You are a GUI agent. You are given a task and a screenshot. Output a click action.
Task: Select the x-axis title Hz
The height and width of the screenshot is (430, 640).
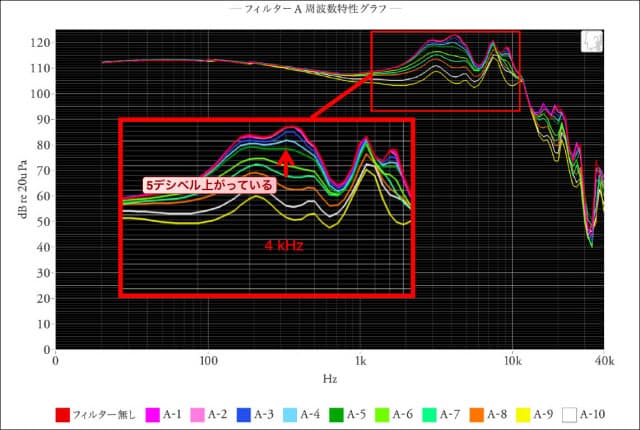(x=330, y=379)
